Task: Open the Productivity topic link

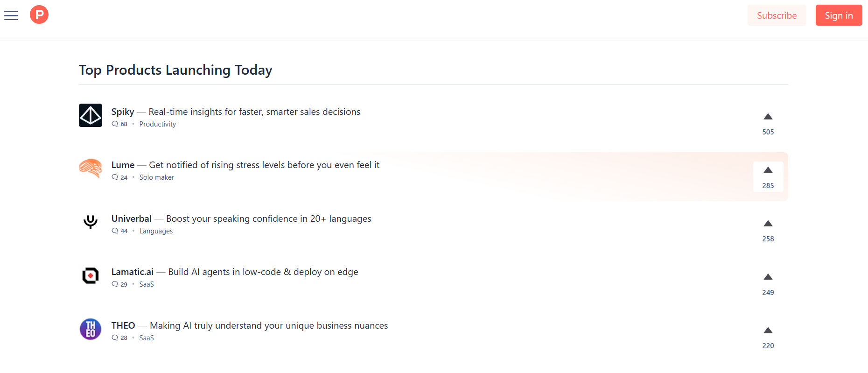Action: [157, 124]
